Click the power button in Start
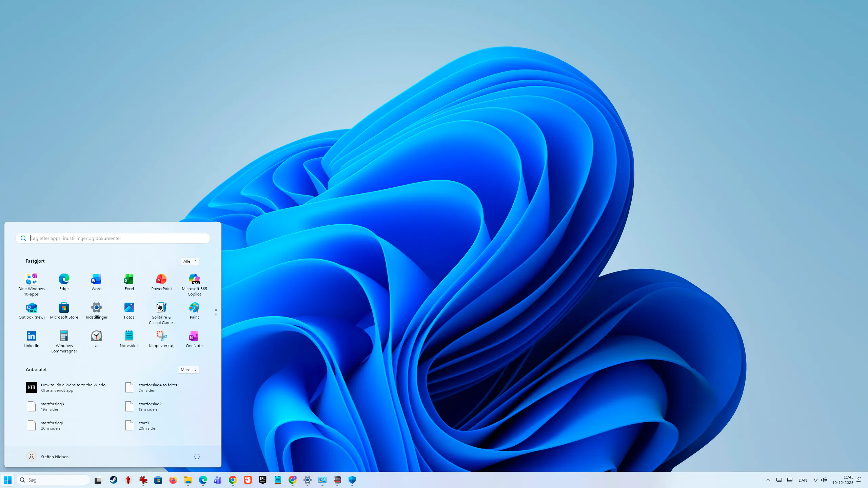 coord(197,456)
